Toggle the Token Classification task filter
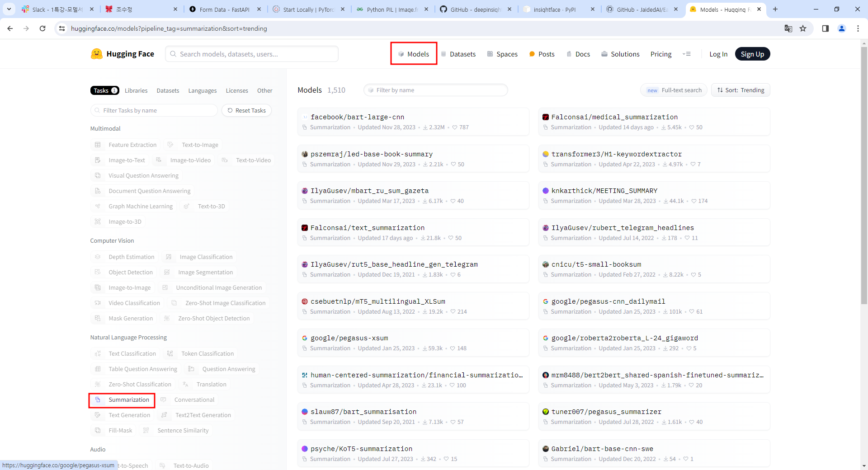868x470 pixels. coord(200,353)
